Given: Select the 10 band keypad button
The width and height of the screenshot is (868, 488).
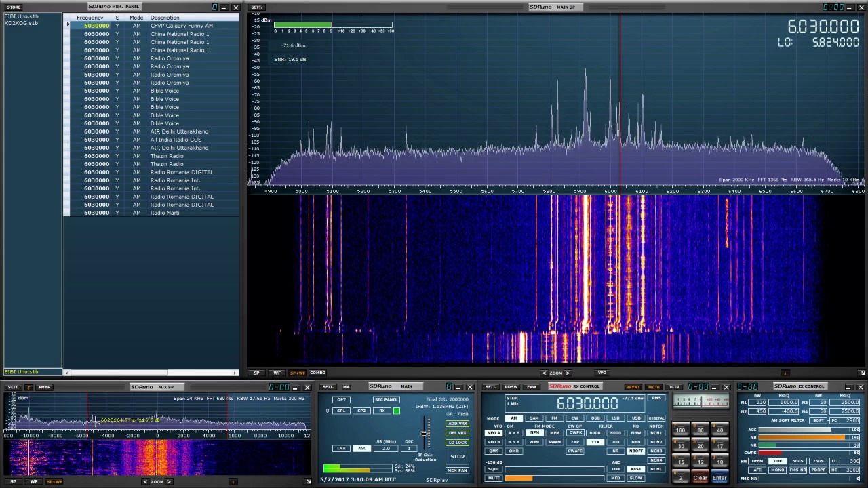Looking at the screenshot, I should click(719, 461).
